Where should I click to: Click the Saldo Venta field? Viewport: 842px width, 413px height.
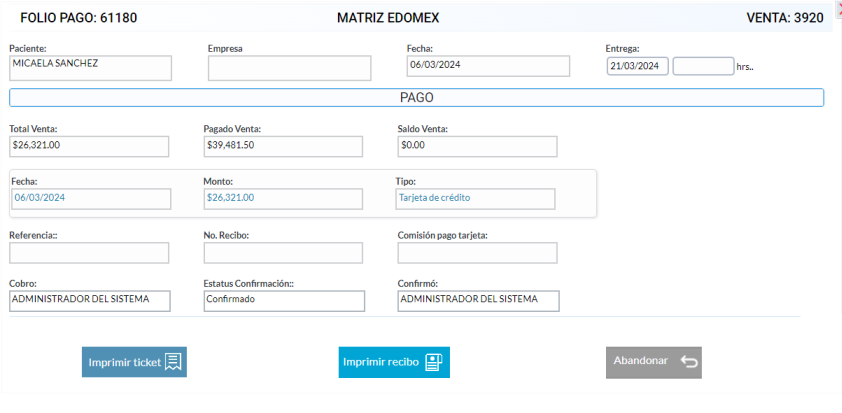point(477,147)
